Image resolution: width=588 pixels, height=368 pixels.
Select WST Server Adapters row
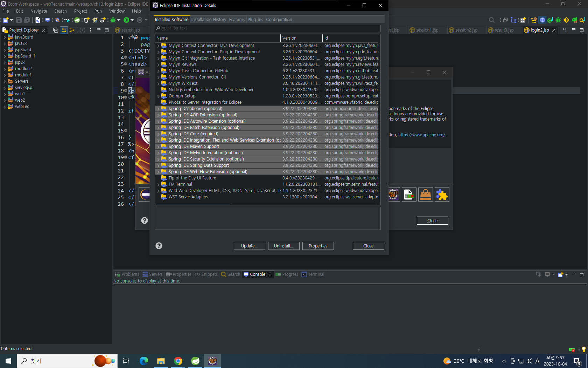[x=267, y=197]
